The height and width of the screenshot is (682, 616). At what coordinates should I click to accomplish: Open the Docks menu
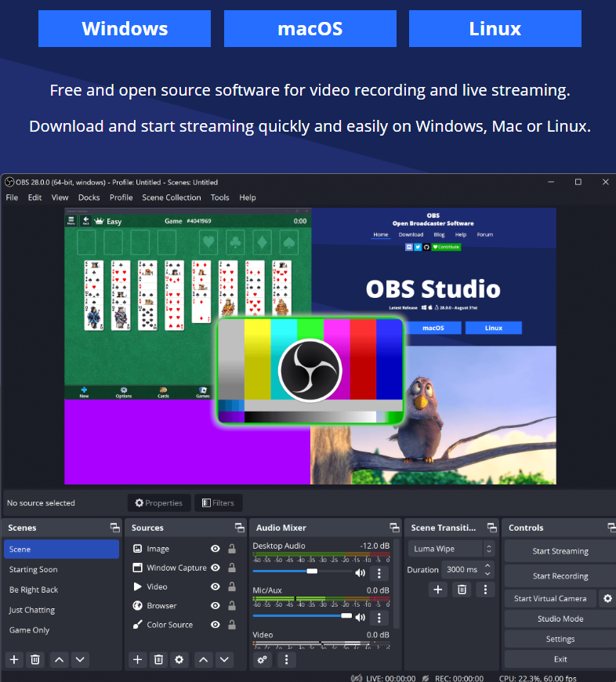tap(89, 198)
